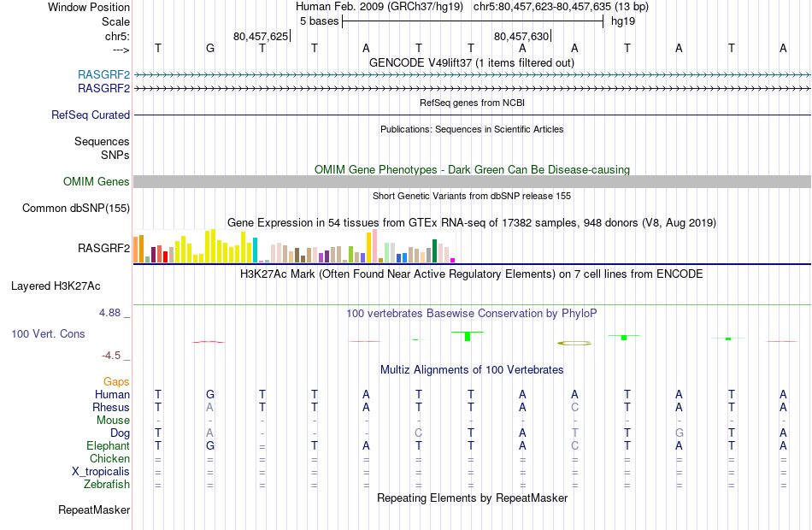Click the GTEx Gene Expression track title
The image size is (812, 530).
[x=471, y=223]
